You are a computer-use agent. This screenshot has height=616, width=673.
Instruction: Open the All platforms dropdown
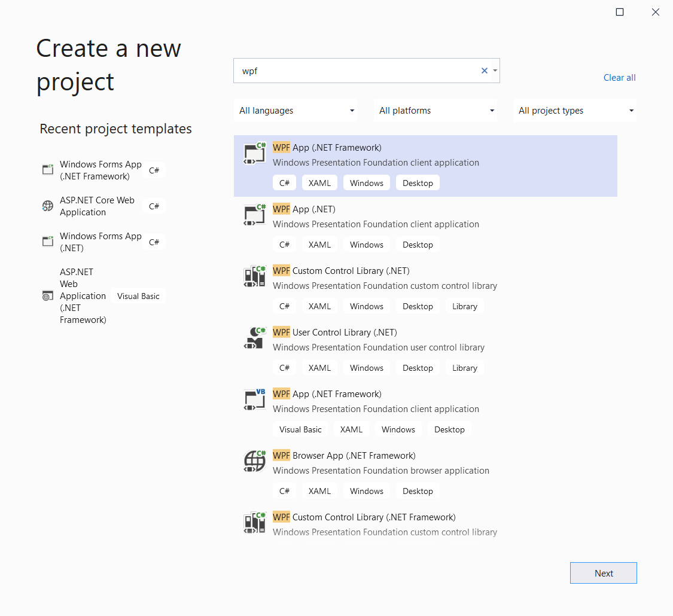pyautogui.click(x=436, y=110)
